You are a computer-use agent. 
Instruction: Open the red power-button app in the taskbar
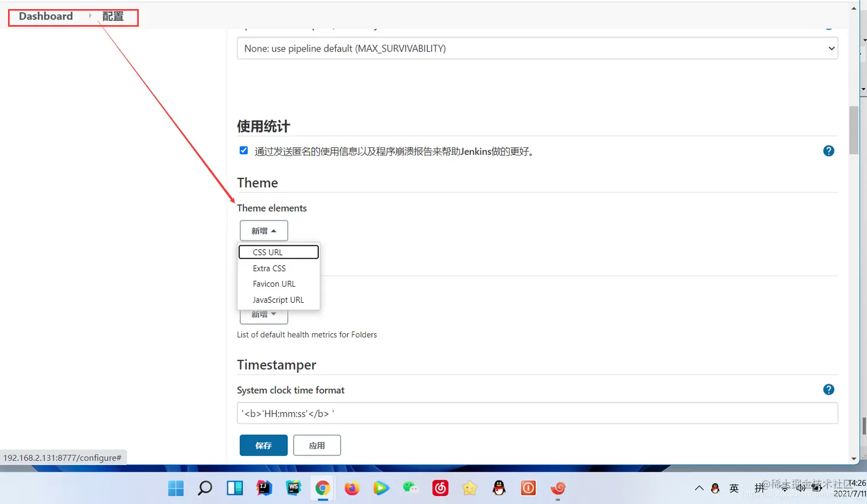tap(528, 488)
